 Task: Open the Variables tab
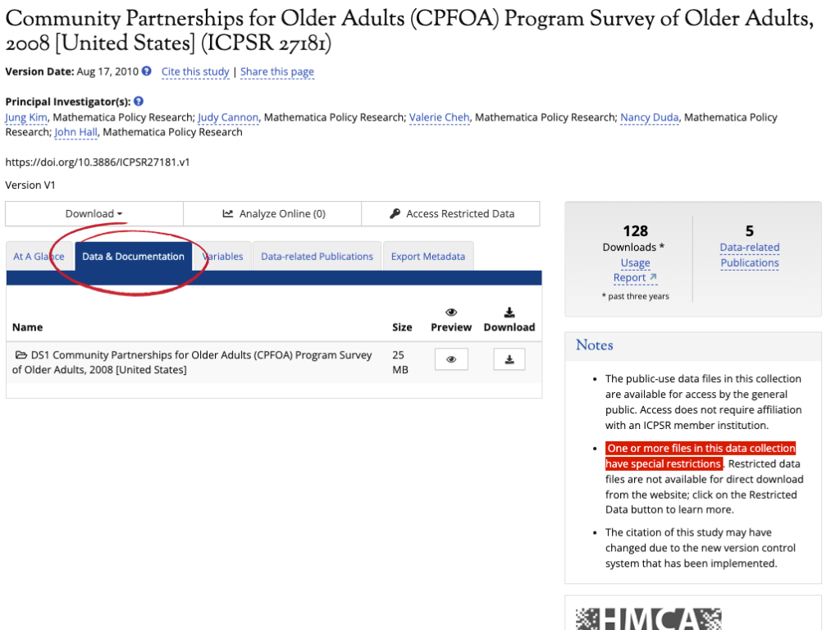pos(223,257)
